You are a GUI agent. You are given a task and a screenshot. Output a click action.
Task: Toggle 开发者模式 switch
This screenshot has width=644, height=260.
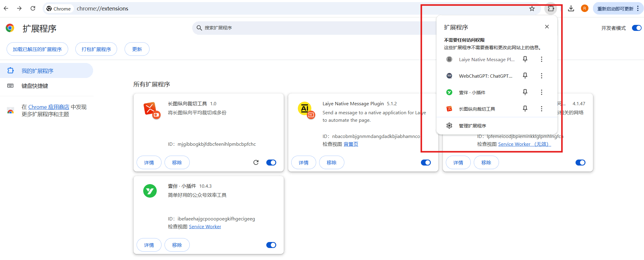click(x=636, y=28)
